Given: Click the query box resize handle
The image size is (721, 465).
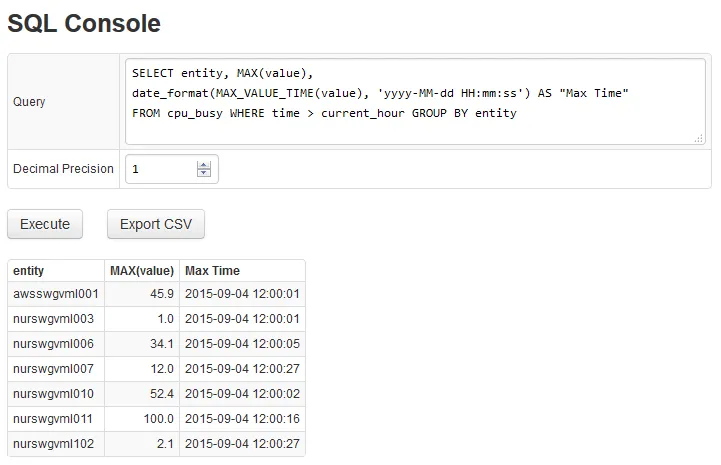Looking at the screenshot, I should [698, 139].
